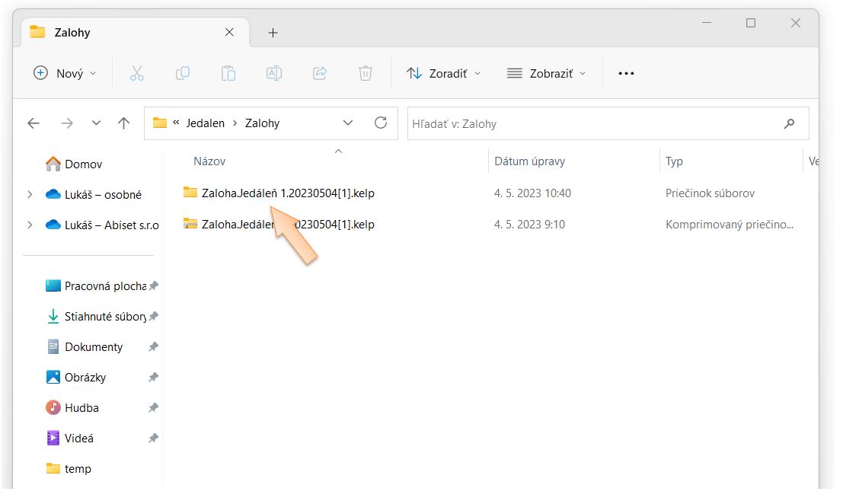
Task: Click the Cut scissors icon in toolbar
Action: click(x=137, y=73)
